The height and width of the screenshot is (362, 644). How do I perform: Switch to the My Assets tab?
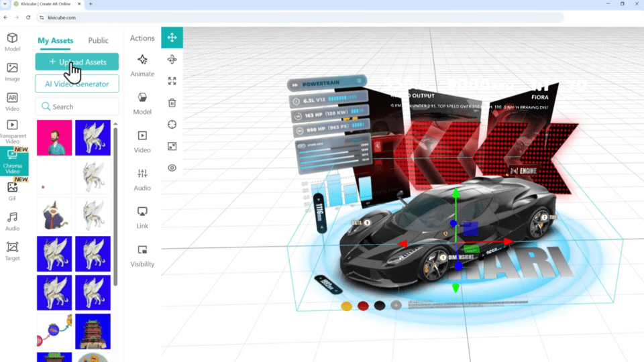click(56, 40)
